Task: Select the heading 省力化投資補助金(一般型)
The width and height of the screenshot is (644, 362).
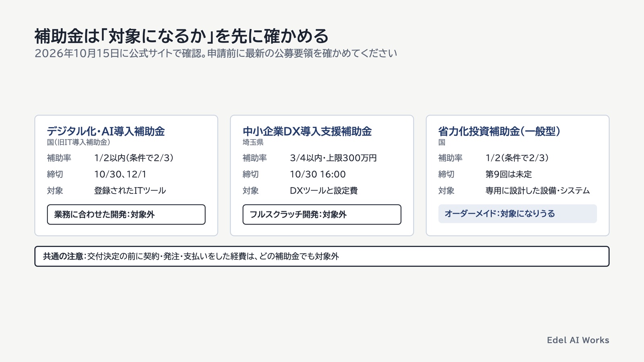Action: pos(499,131)
